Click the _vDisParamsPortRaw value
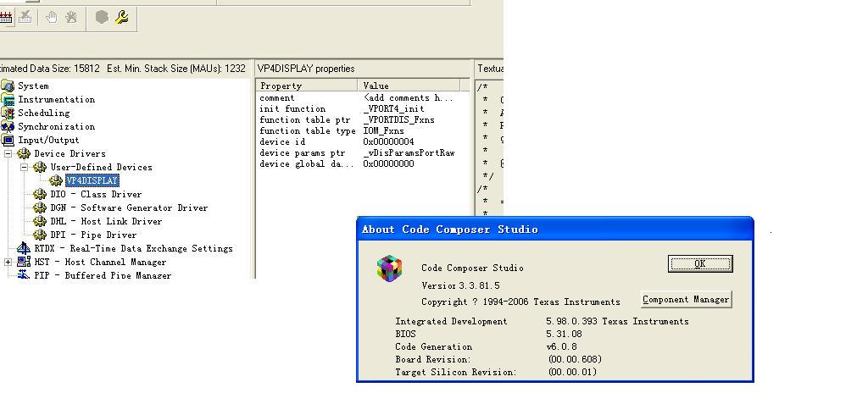868x404 pixels. point(409,152)
